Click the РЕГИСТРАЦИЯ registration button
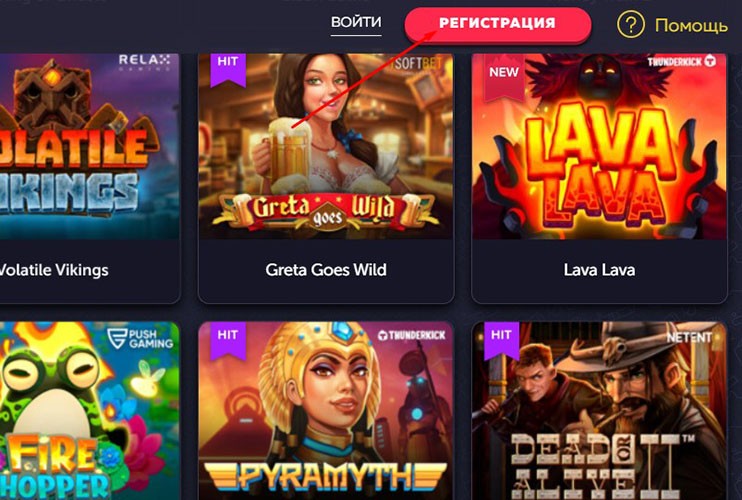The image size is (742, 500). [x=497, y=23]
